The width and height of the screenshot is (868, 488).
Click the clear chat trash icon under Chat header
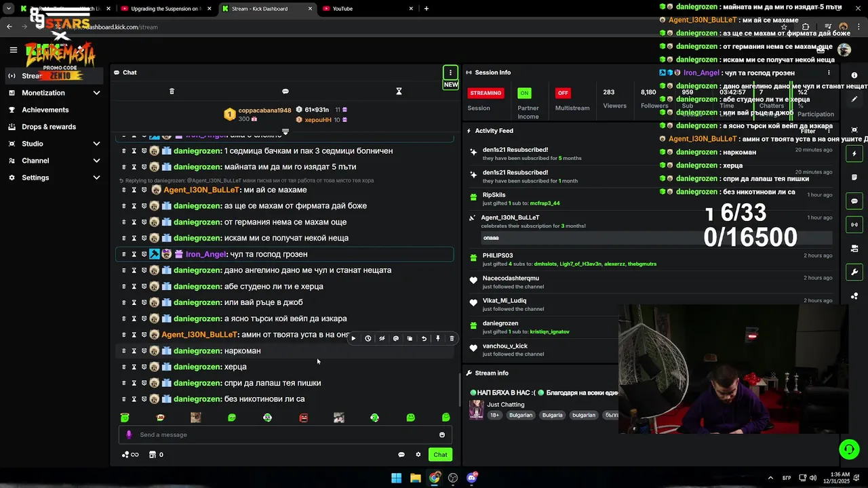tap(172, 91)
